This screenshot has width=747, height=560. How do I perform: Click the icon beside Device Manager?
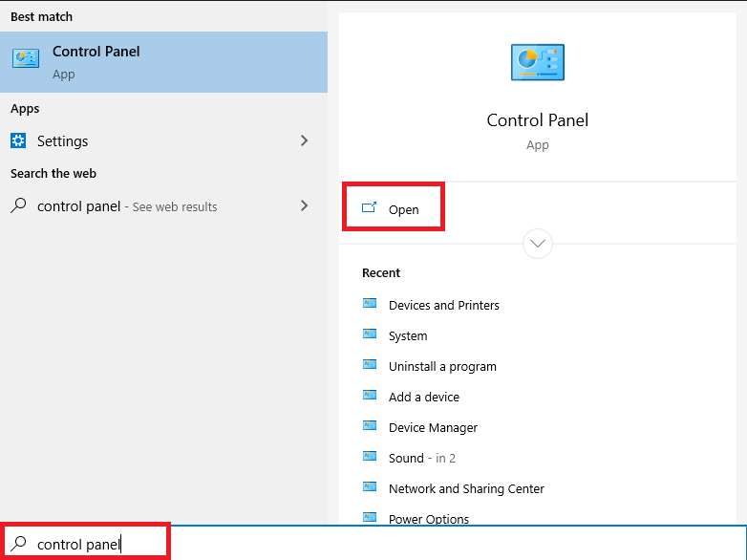[x=370, y=425]
